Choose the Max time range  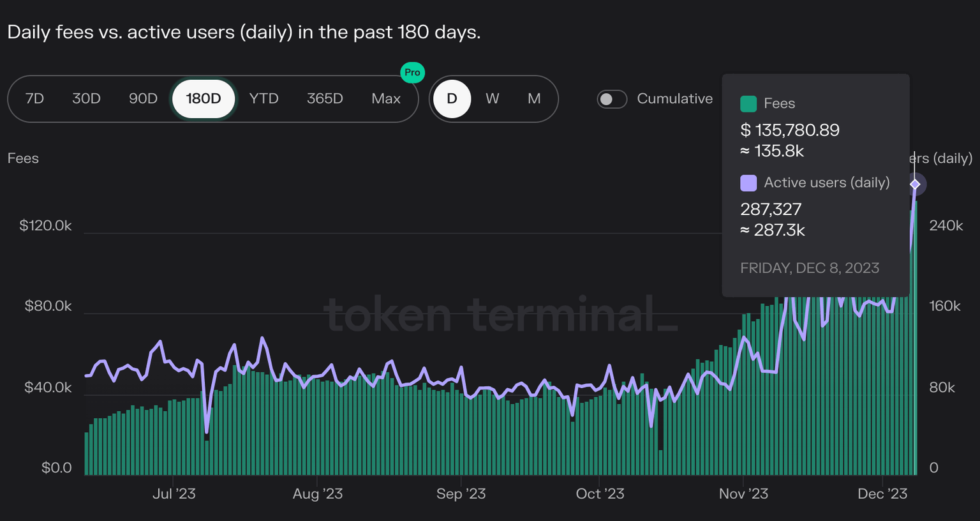pos(386,99)
